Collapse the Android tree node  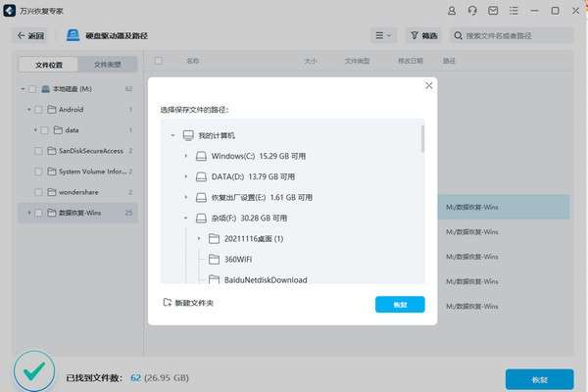pos(28,110)
